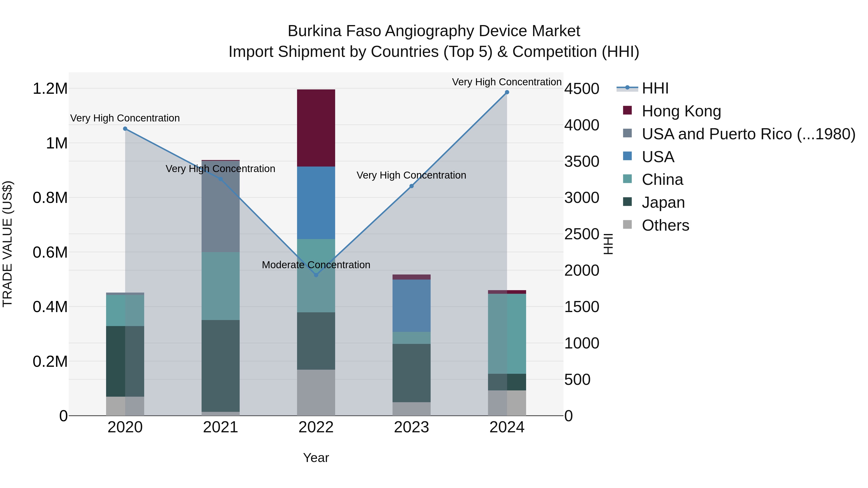This screenshot has height=488, width=868.
Task: Click the 2020 HHI data point
Action: click(125, 129)
